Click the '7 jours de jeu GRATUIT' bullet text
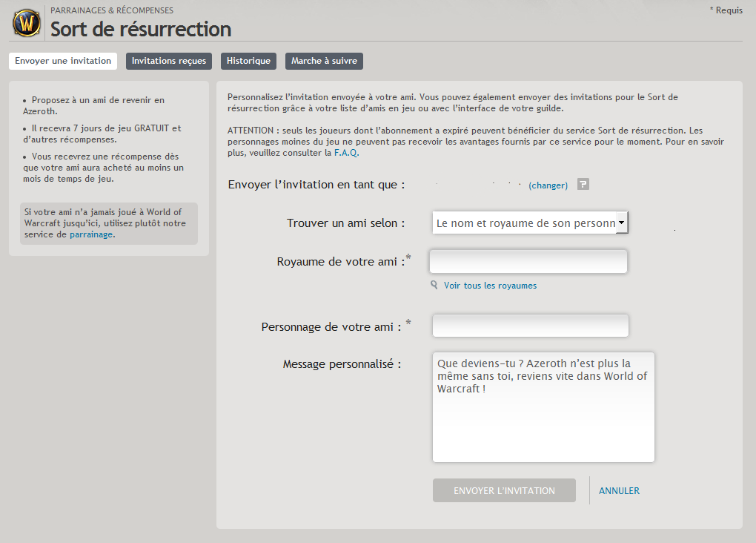 point(102,134)
